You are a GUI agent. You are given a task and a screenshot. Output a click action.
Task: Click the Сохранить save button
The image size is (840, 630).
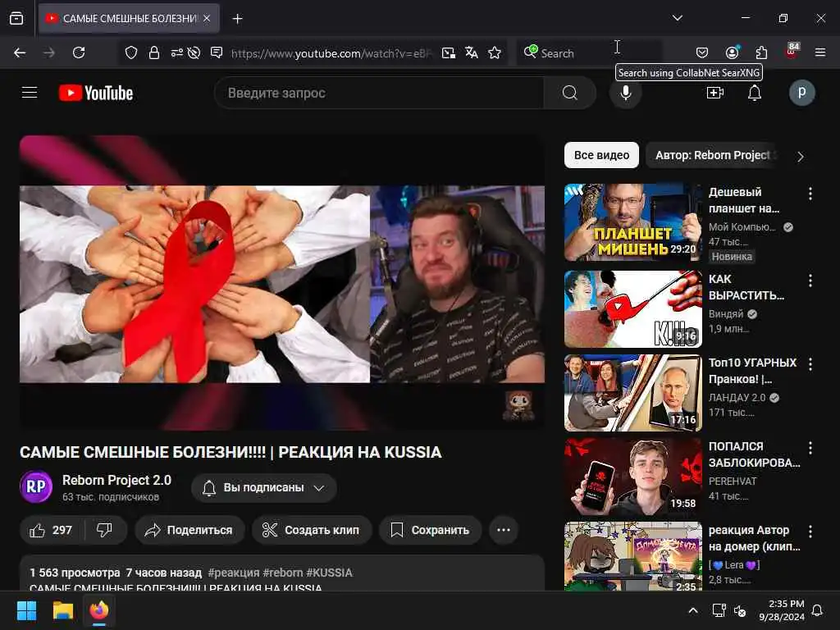(x=430, y=530)
